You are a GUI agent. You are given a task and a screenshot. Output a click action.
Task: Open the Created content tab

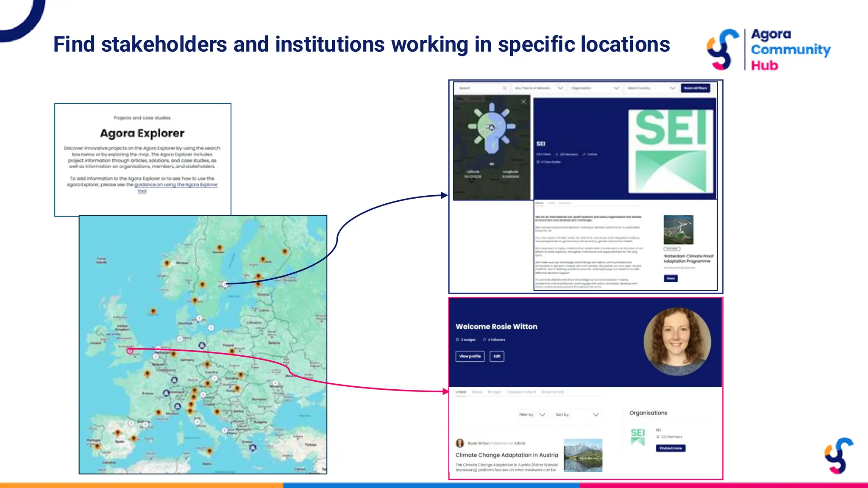coord(521,392)
